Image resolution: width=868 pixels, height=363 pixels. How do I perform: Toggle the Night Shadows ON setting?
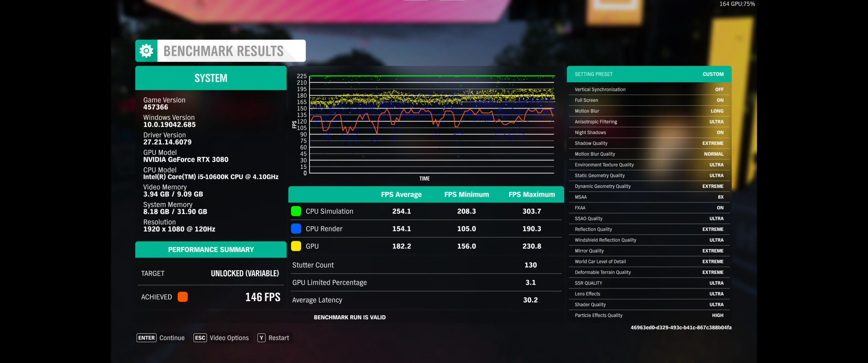[649, 132]
